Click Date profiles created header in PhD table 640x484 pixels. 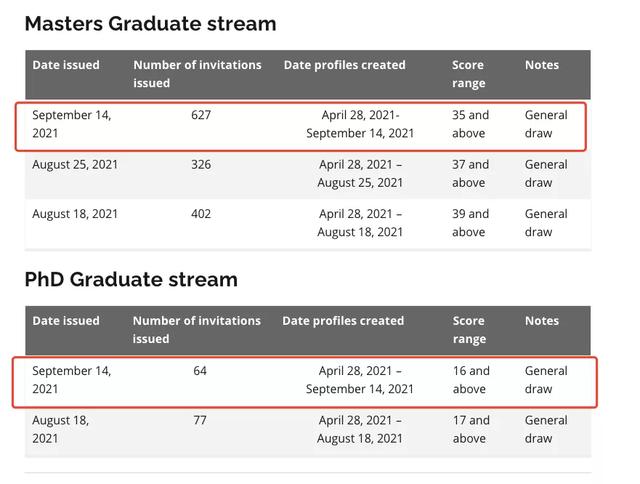343,321
